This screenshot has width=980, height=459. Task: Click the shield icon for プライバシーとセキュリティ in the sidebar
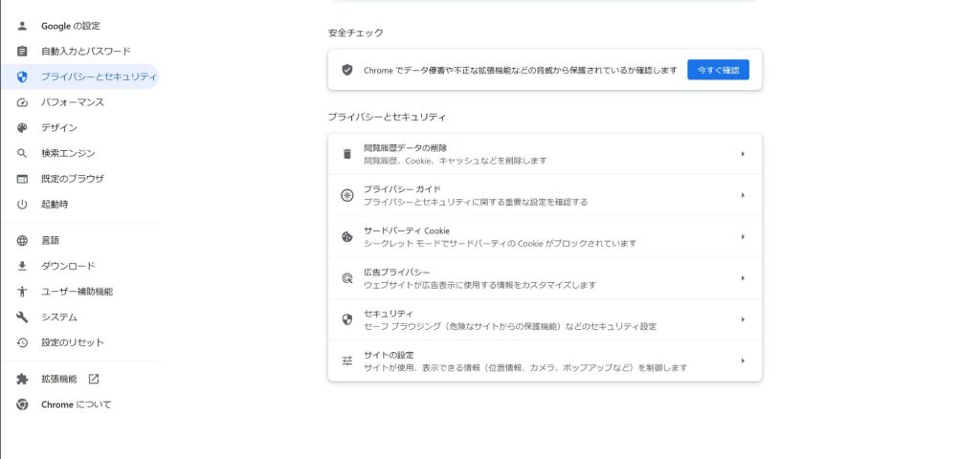click(22, 76)
